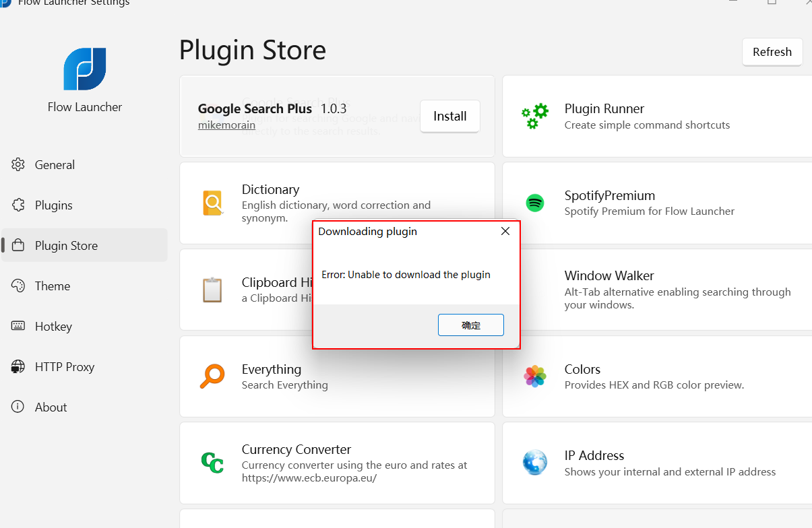Open the mikemorain author link
812x528 pixels.
[x=226, y=125]
